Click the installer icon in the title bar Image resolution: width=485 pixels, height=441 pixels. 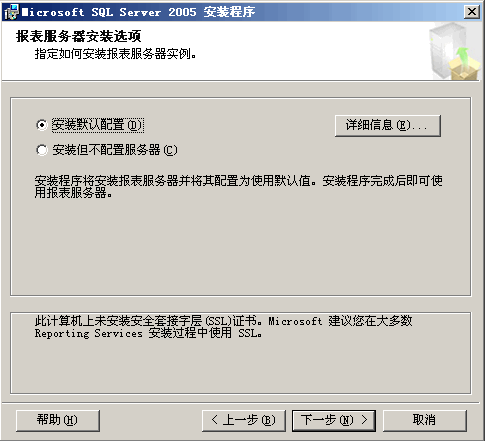(x=11, y=12)
